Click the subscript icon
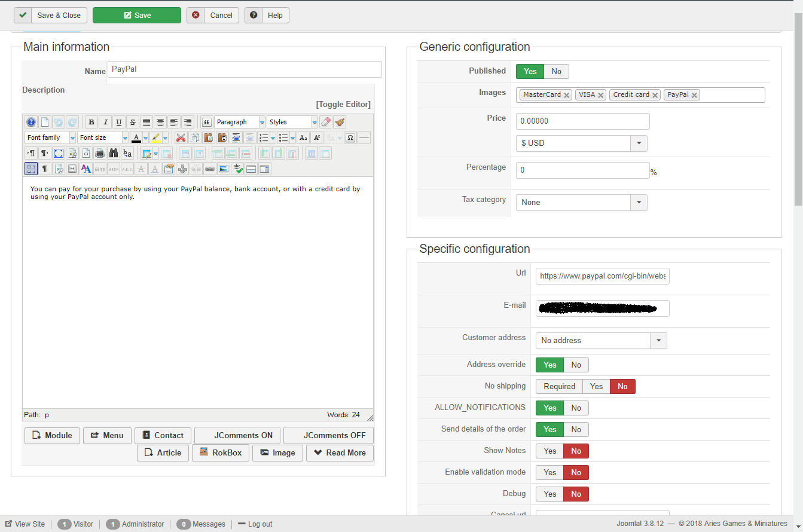This screenshot has height=532, width=803. (303, 137)
